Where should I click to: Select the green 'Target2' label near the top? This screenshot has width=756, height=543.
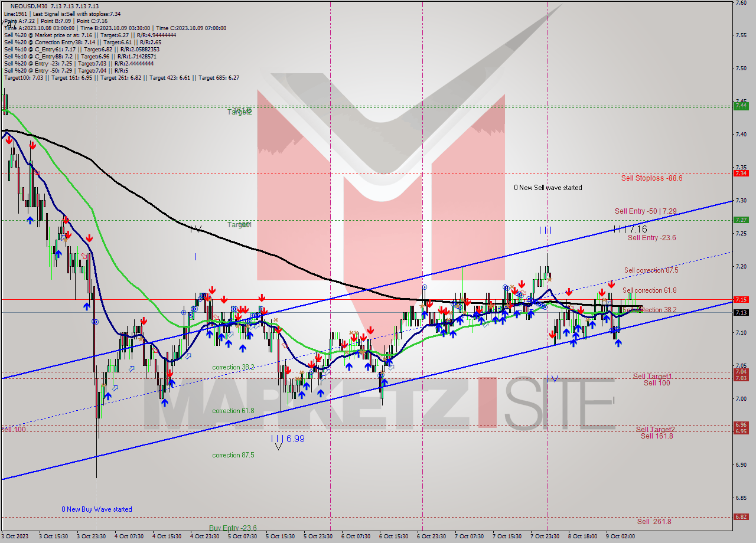click(240, 112)
